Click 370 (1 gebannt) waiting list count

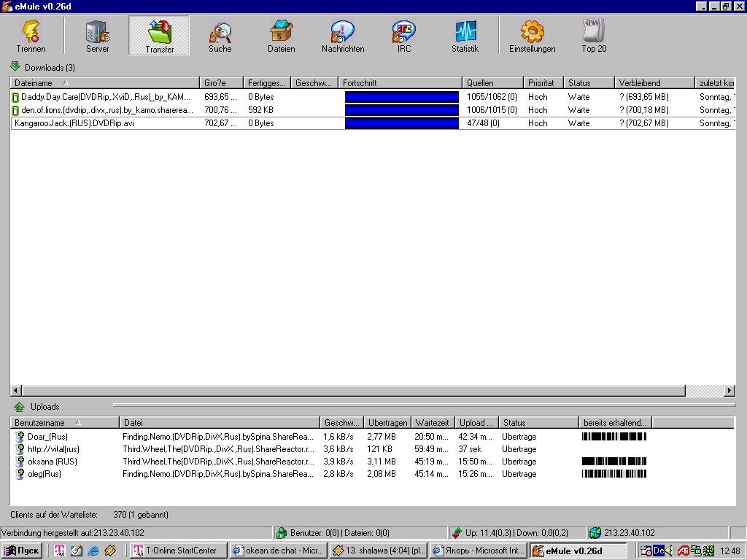coord(141,515)
